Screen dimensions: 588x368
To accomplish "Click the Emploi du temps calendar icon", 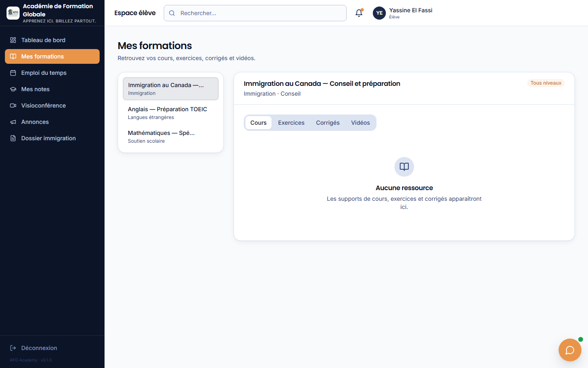I will click(13, 73).
